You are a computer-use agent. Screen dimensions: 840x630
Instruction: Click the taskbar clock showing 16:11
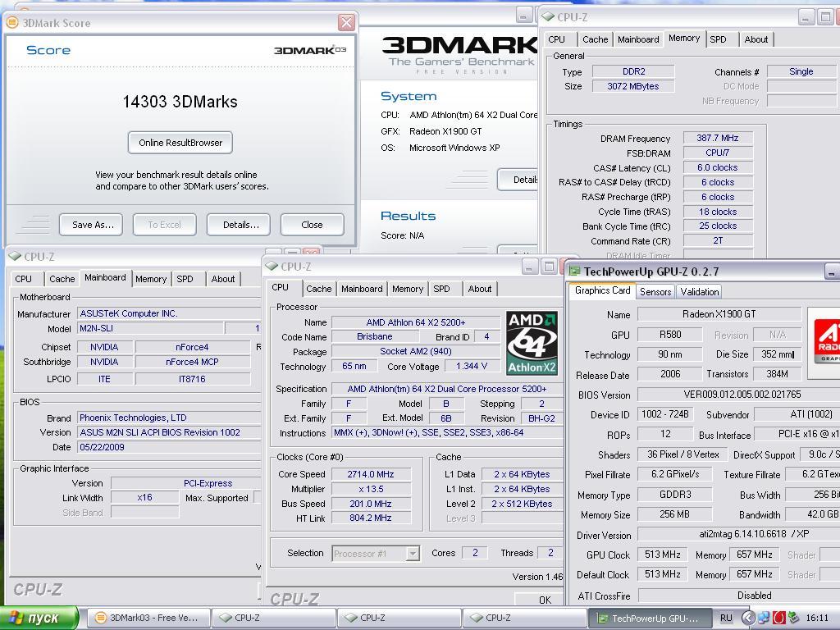(x=817, y=619)
